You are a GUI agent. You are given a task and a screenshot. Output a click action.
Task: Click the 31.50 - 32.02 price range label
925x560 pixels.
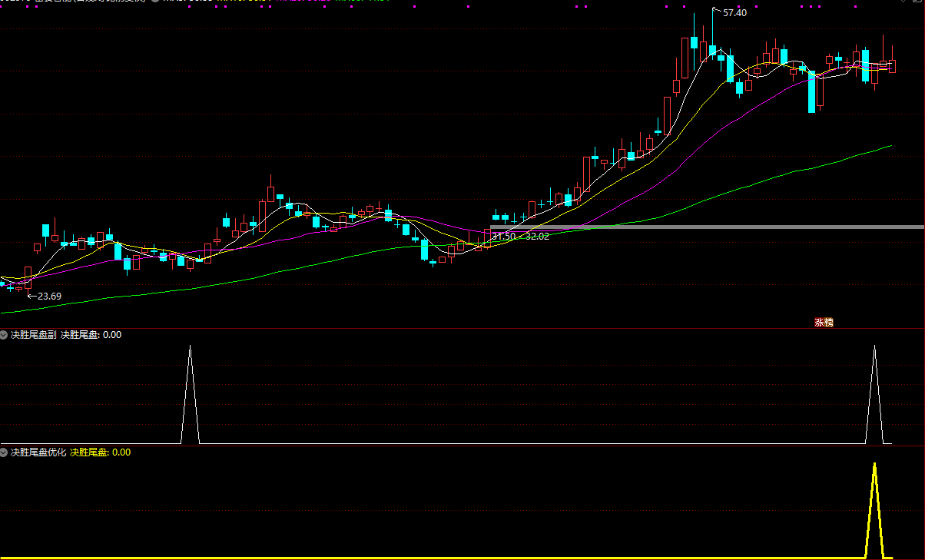(x=520, y=237)
